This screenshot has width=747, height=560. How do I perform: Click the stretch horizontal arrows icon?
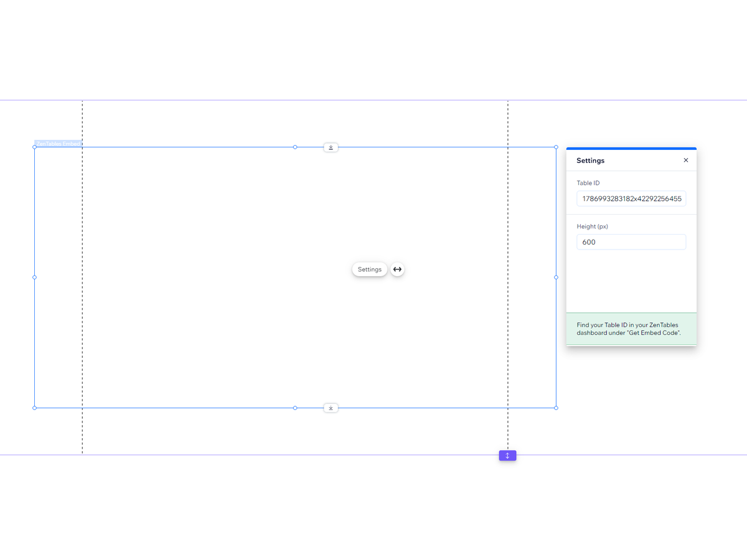pos(397,269)
